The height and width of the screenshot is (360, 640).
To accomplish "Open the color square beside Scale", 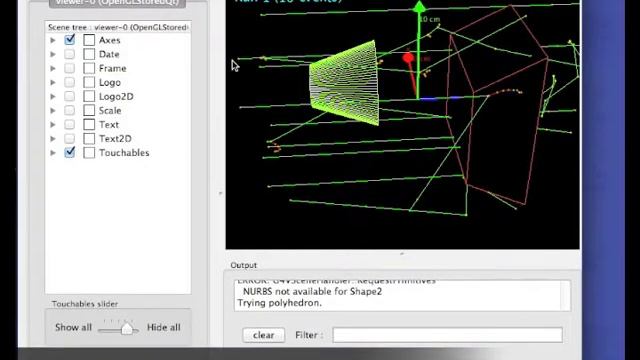I will pos(89,111).
